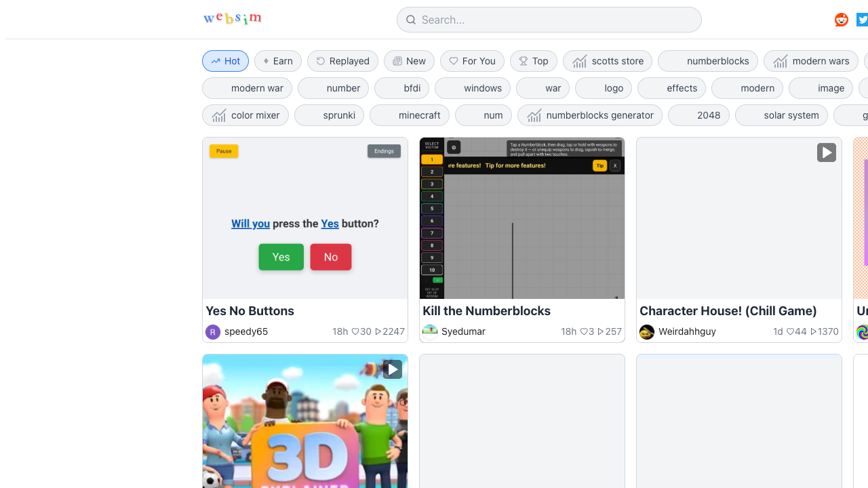Select the color mixer tag
The width and height of the screenshot is (868, 488).
pos(245,115)
